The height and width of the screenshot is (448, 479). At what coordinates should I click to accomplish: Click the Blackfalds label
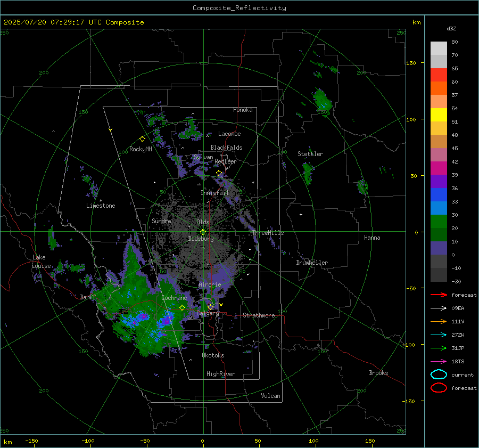[226, 148]
